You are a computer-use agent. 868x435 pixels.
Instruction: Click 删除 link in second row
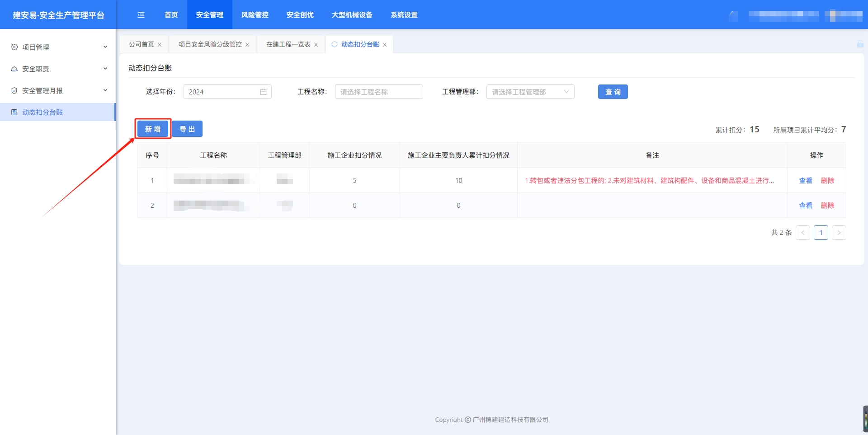[827, 206]
